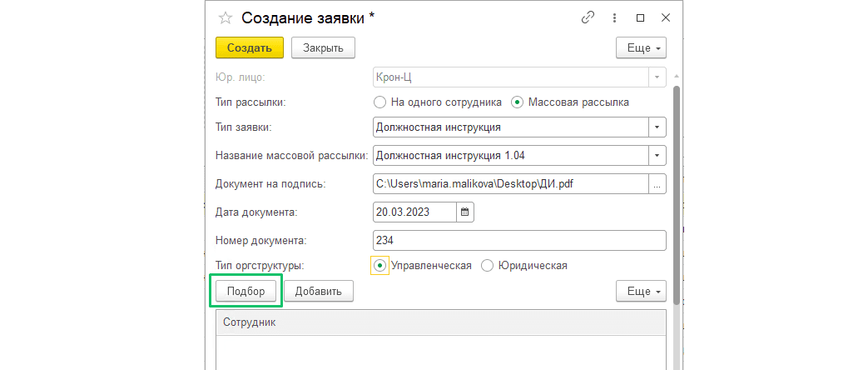Expand the Тип заявки dropdown
This screenshot has height=370, width=868.
pos(657,127)
